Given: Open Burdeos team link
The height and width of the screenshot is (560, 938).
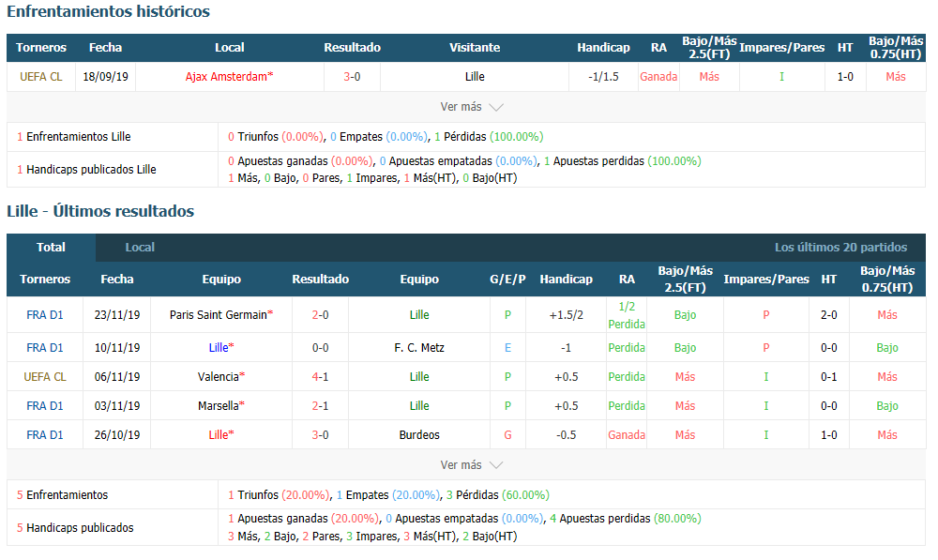Looking at the screenshot, I should 418,435.
